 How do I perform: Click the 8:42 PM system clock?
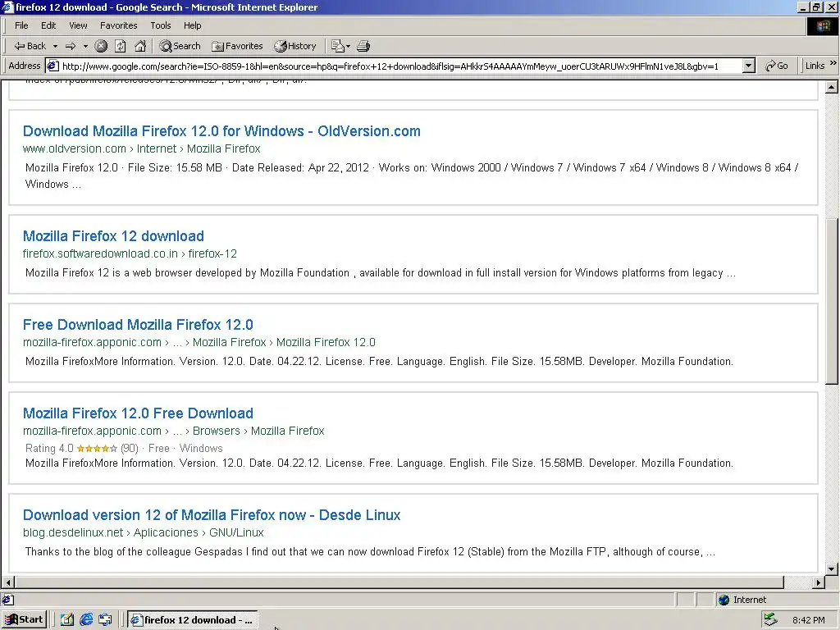point(808,620)
